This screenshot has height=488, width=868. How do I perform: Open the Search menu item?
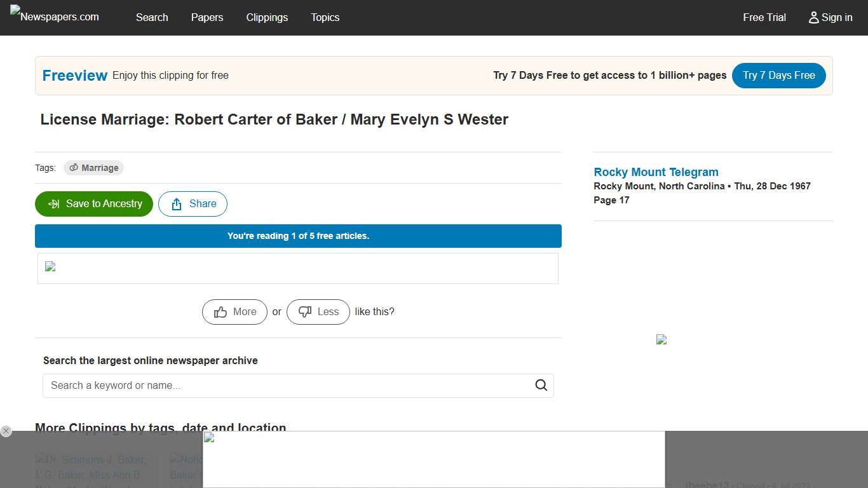coord(152,18)
